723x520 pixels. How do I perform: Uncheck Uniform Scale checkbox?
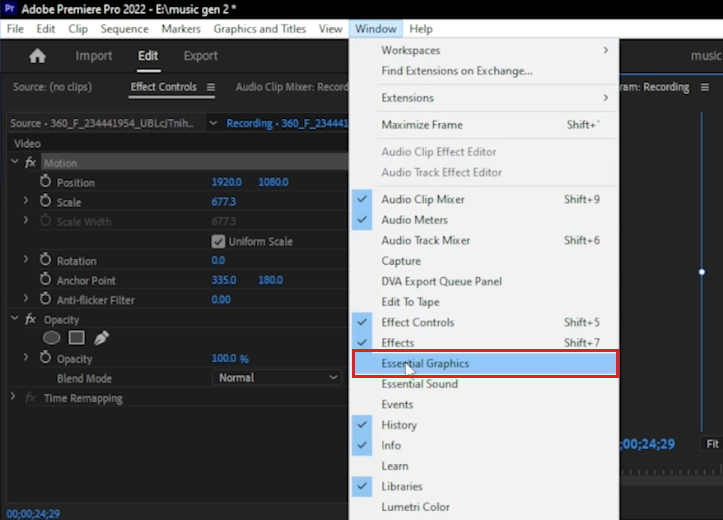(x=218, y=241)
